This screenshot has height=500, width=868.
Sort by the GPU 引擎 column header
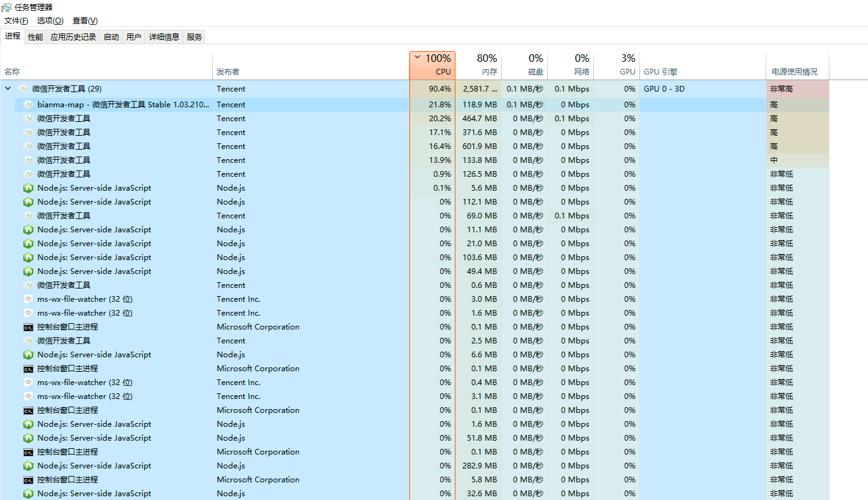pos(702,66)
